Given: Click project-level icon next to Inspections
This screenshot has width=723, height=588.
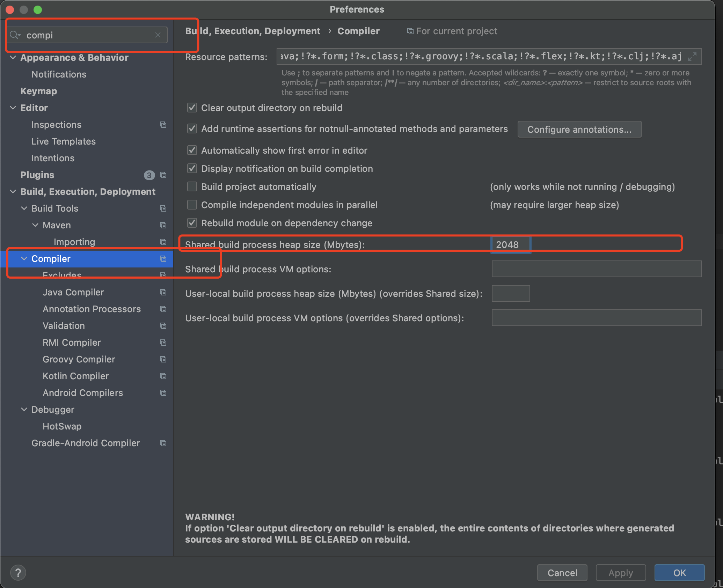Looking at the screenshot, I should tap(163, 125).
